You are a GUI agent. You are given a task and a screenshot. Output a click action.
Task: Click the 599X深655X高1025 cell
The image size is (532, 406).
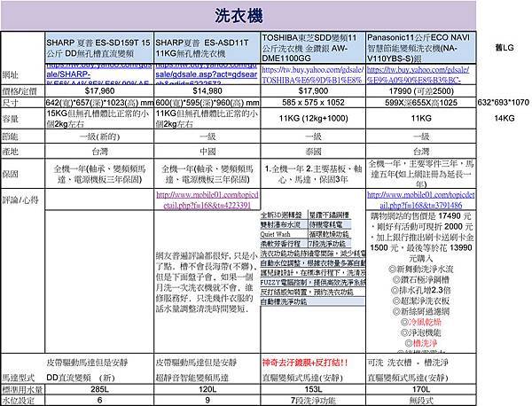tap(421, 103)
